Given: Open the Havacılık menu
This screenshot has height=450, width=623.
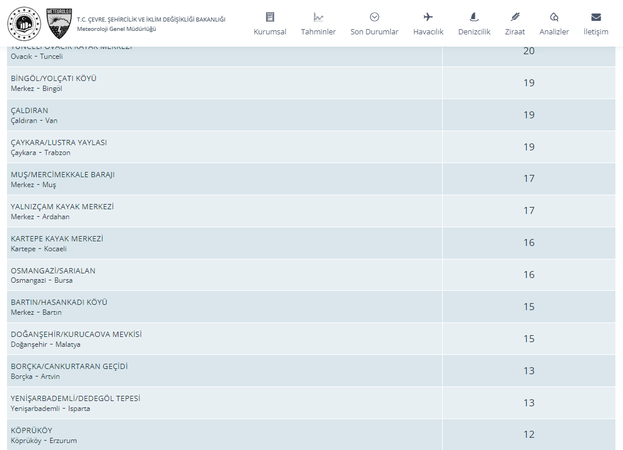Looking at the screenshot, I should tap(428, 32).
